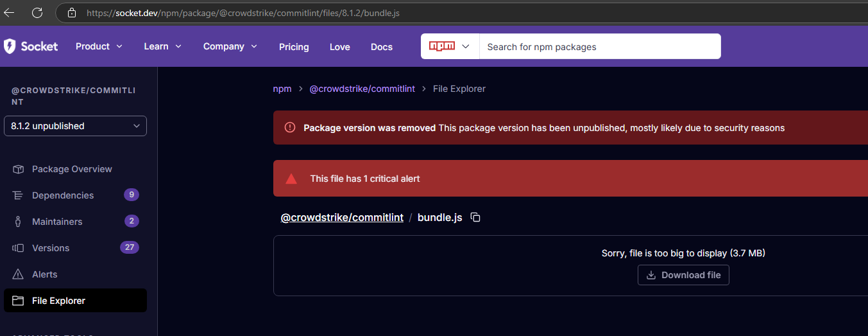Open Alerts page in sidebar
Screen dimensions: 868x336
(x=45, y=274)
